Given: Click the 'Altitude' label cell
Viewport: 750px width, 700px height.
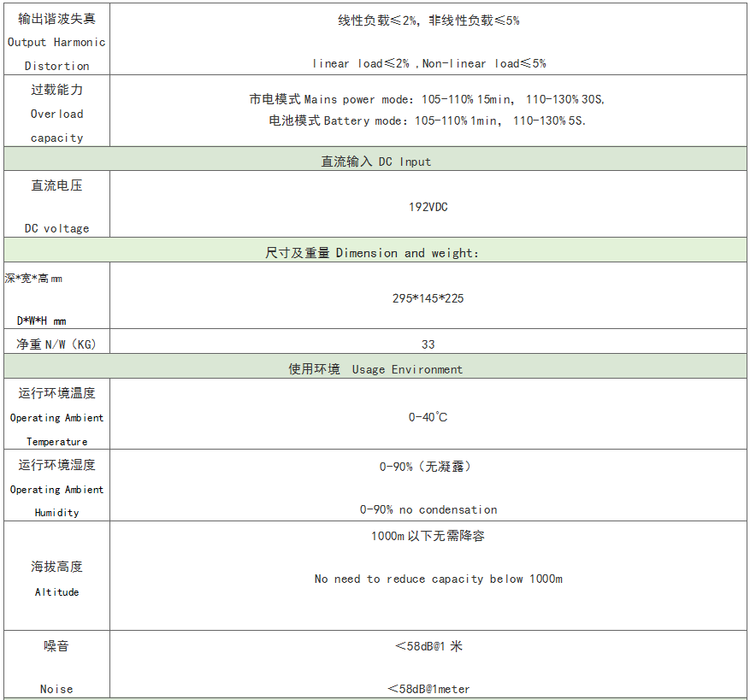Looking at the screenshot, I should click(x=56, y=579).
